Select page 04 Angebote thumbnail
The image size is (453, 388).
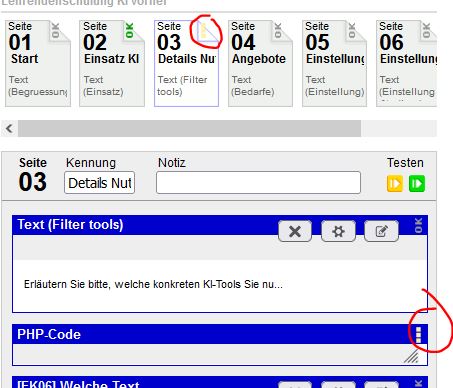tap(260, 63)
